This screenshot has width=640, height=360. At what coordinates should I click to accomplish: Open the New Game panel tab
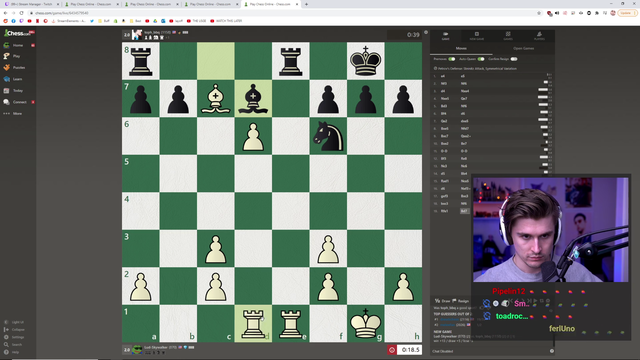click(477, 36)
